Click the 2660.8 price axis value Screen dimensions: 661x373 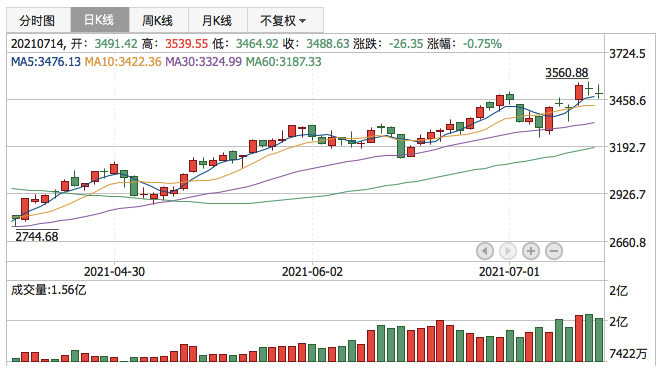[x=627, y=243]
